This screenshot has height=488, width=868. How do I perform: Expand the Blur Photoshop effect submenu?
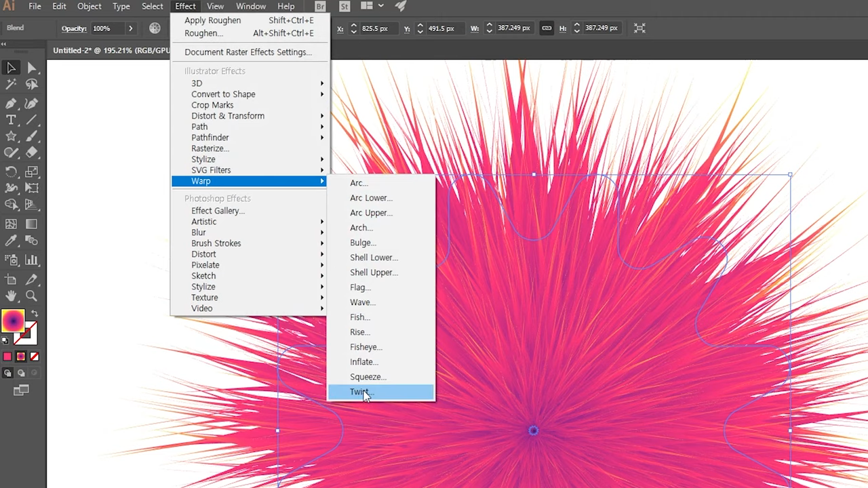point(250,232)
